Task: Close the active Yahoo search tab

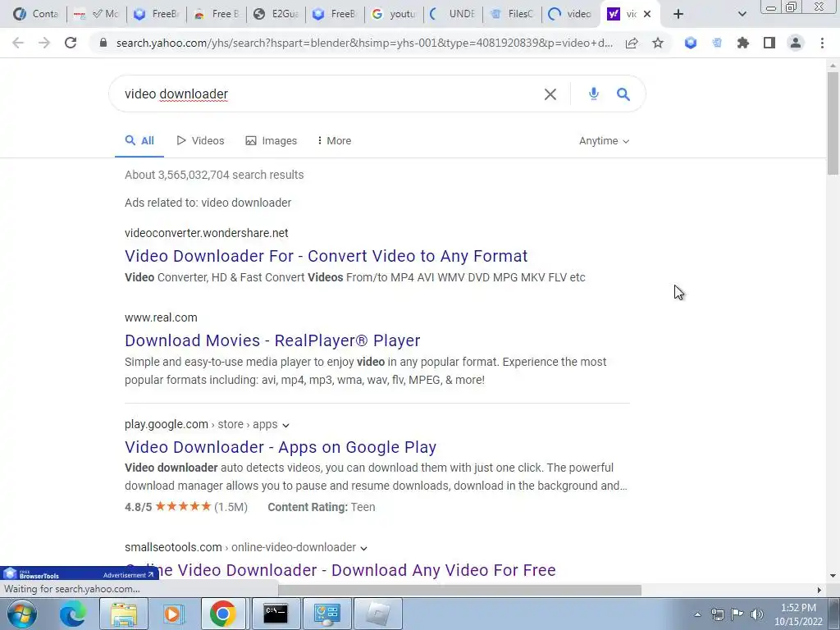Action: click(647, 14)
